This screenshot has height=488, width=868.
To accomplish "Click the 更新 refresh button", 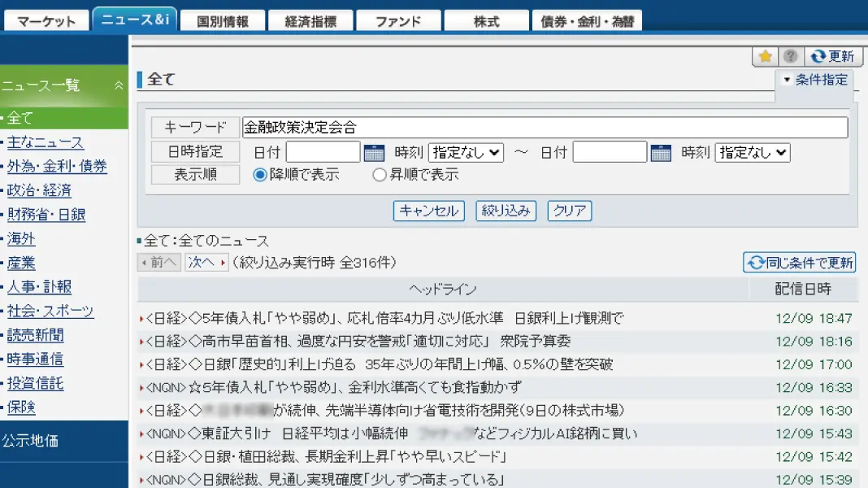I will (832, 56).
